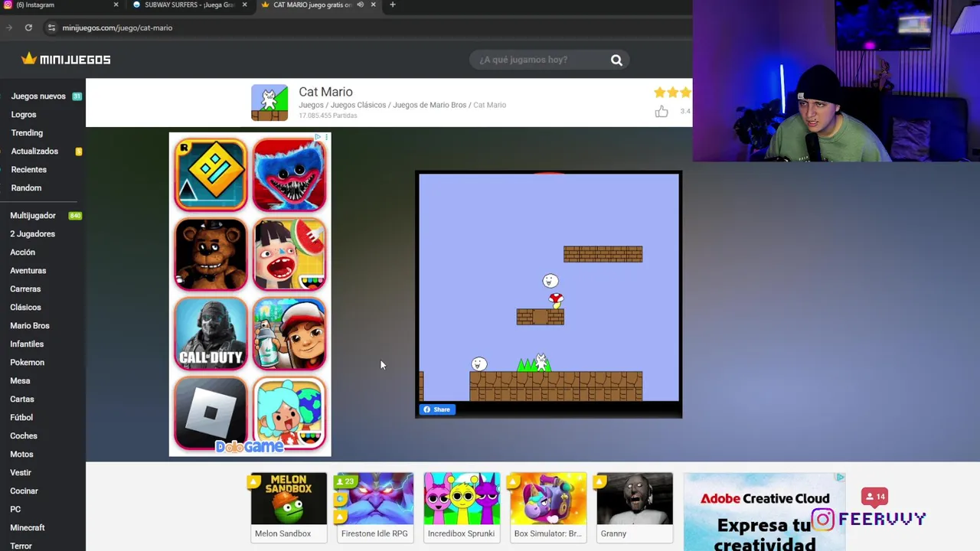
Task: Click the Facebook Share button
Action: point(437,409)
